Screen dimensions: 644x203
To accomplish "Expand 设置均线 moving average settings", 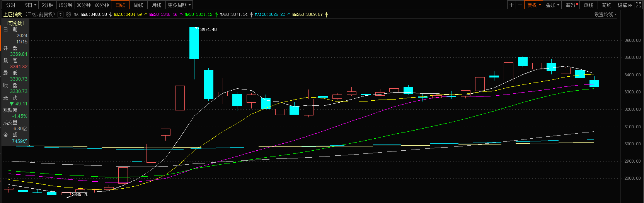I will click(605, 14).
